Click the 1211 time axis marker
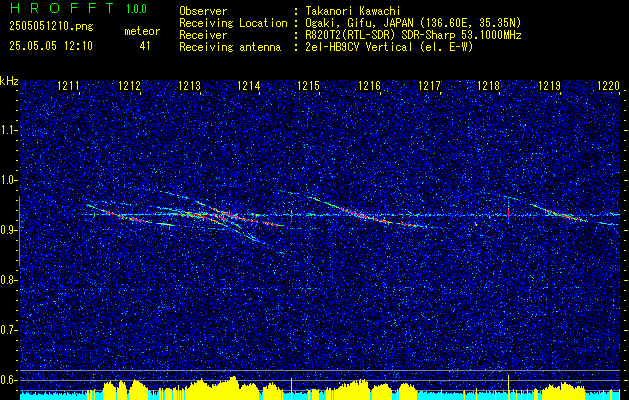Image resolution: width=629 pixels, height=400 pixels. click(69, 86)
